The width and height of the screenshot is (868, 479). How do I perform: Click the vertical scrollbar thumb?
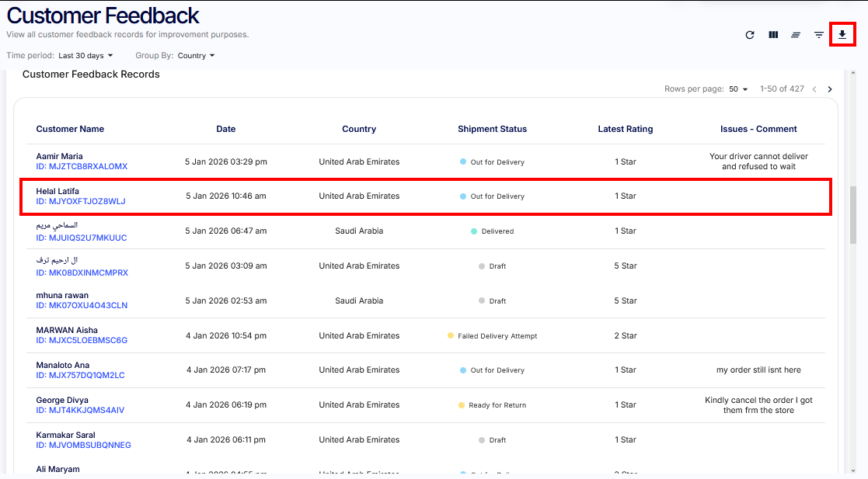tap(853, 215)
